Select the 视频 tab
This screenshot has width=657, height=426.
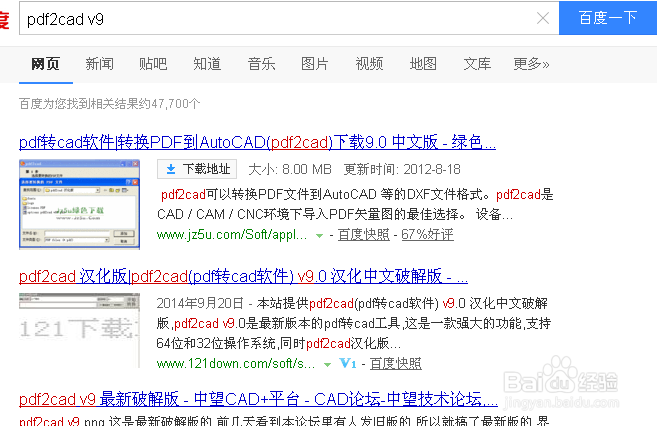coord(369,64)
